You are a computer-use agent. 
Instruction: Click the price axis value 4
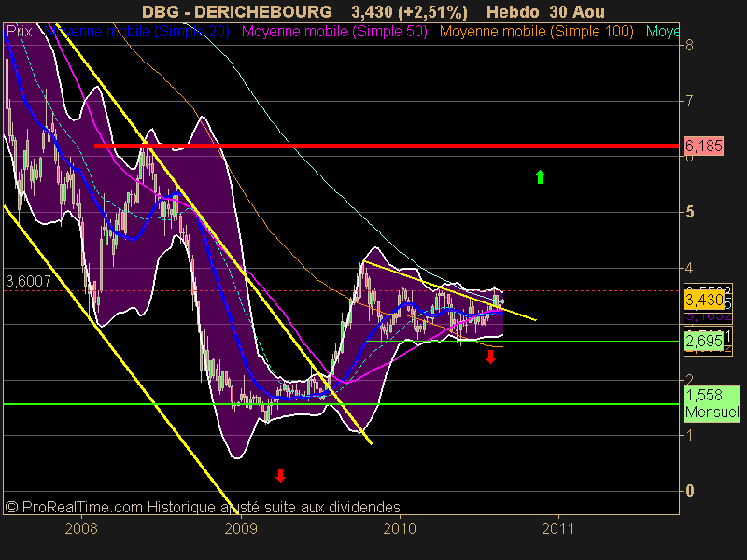coord(689,268)
